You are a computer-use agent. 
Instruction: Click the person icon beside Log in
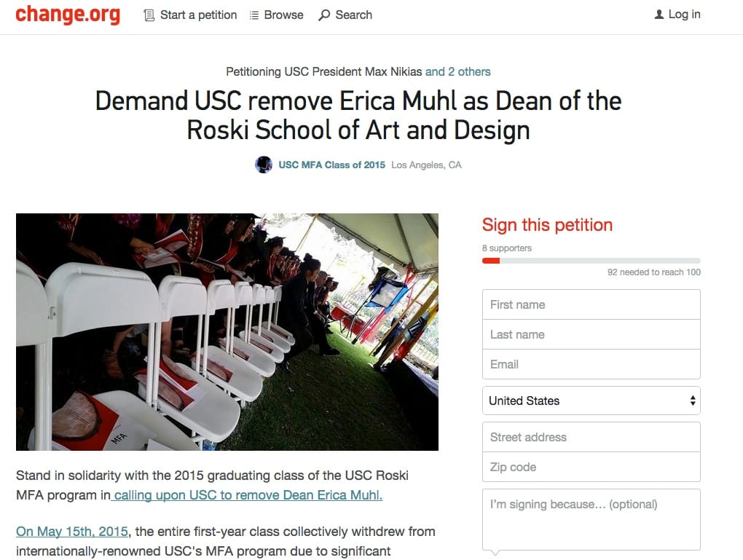point(658,14)
